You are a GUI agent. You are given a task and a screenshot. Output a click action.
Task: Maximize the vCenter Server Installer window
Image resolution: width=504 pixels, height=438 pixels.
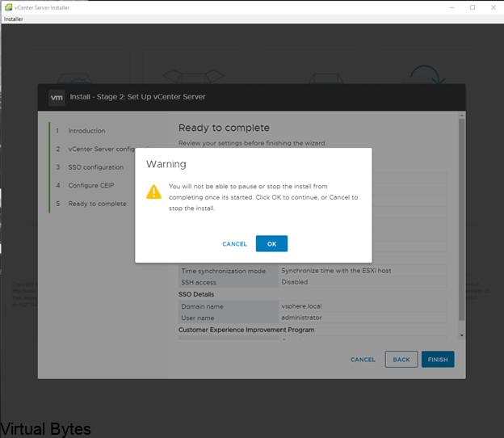pyautogui.click(x=472, y=7)
